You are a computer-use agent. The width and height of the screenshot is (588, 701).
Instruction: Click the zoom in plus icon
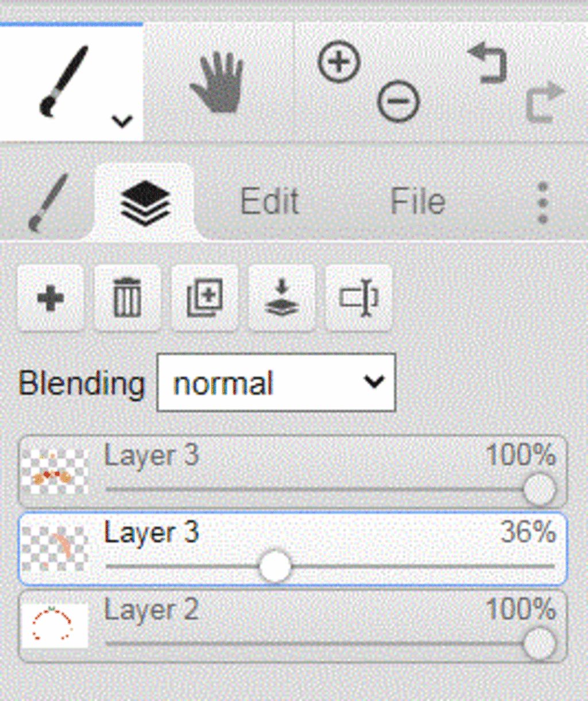coord(339,61)
